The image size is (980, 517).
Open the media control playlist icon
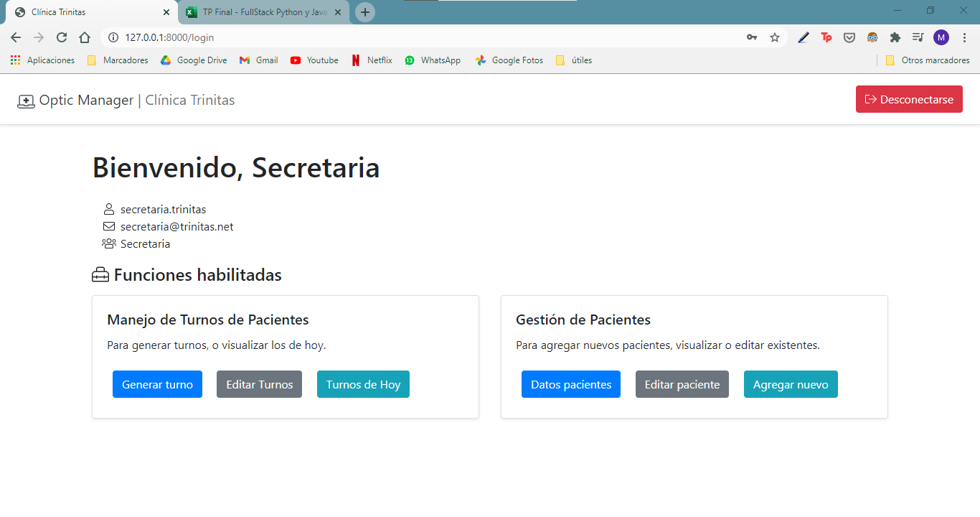[918, 37]
